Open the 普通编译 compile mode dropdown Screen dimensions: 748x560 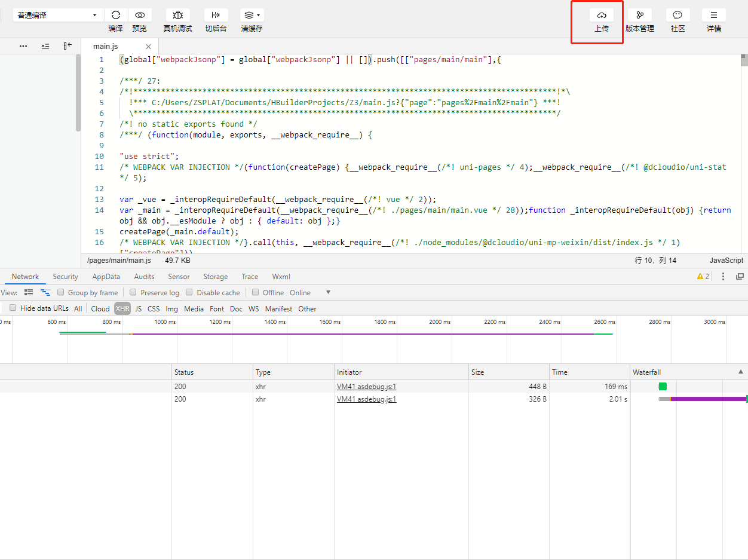57,15
